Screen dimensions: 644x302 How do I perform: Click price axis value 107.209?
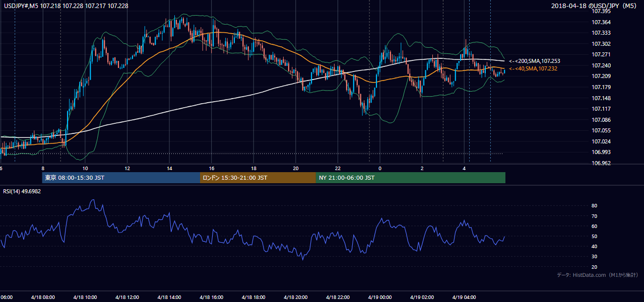pos(601,76)
